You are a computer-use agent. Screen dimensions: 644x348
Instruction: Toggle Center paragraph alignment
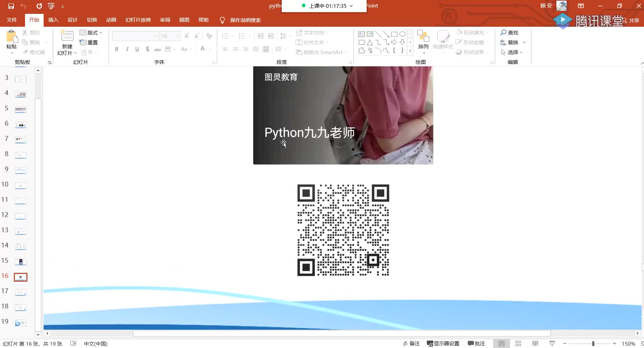click(x=235, y=49)
